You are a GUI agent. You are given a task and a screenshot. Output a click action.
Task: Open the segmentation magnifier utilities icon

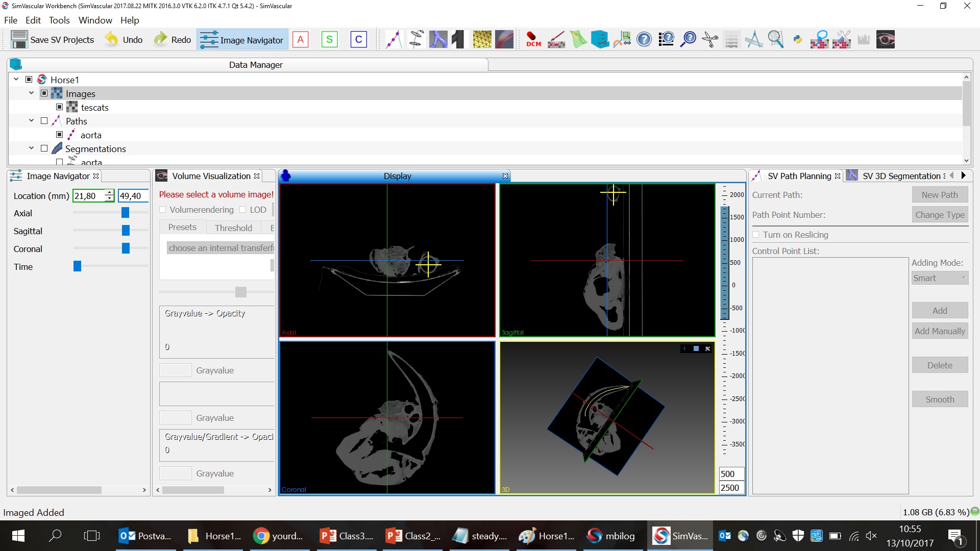coord(820,39)
